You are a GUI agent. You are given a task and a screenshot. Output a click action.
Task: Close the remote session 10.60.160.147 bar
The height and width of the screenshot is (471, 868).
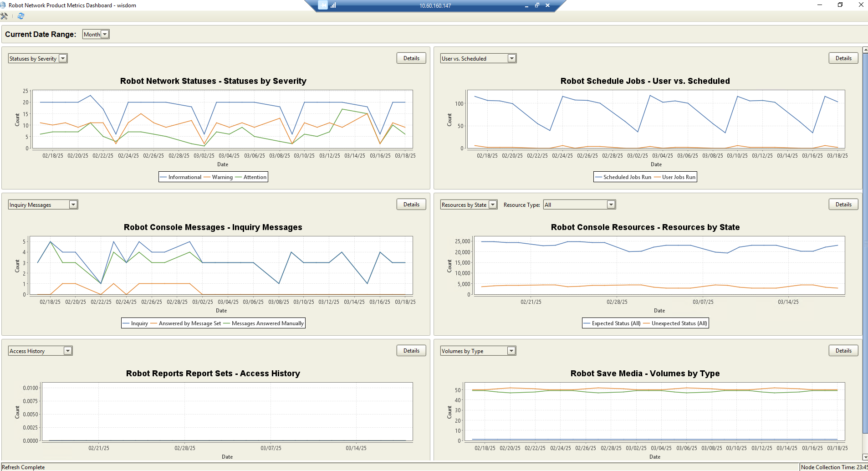point(547,5)
